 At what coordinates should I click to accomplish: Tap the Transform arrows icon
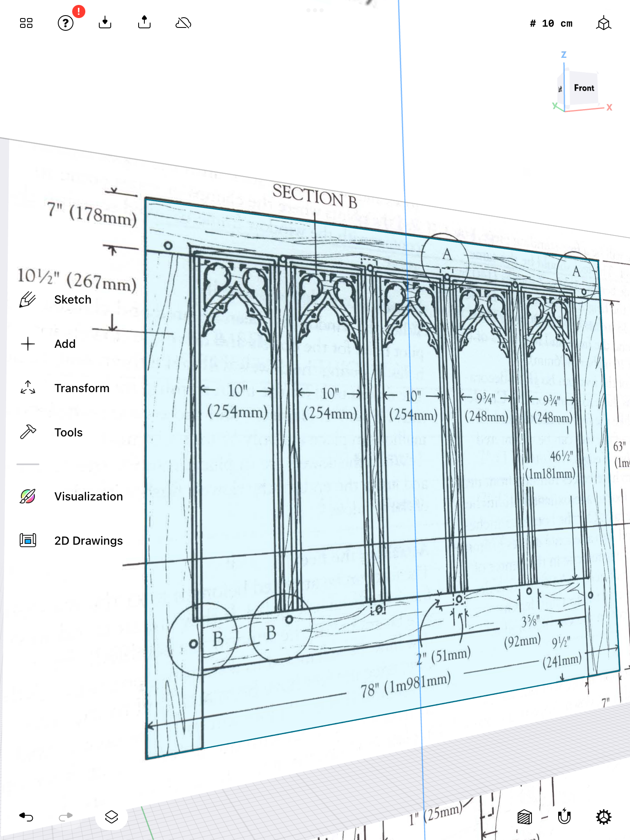(28, 388)
